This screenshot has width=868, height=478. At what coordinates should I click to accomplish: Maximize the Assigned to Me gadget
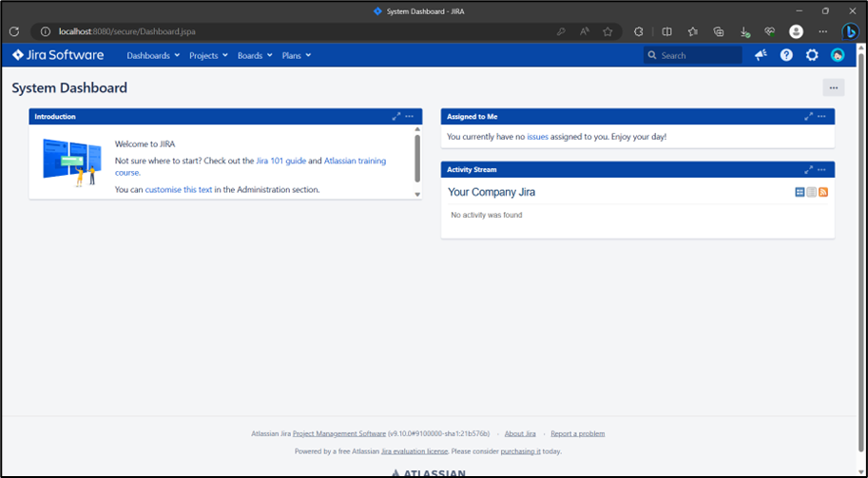pos(809,116)
